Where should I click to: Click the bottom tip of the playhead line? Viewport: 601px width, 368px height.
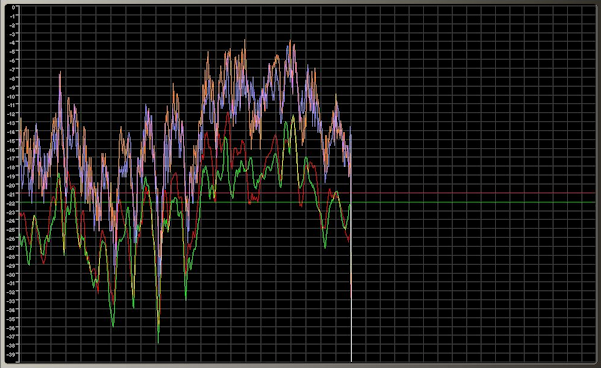point(351,360)
